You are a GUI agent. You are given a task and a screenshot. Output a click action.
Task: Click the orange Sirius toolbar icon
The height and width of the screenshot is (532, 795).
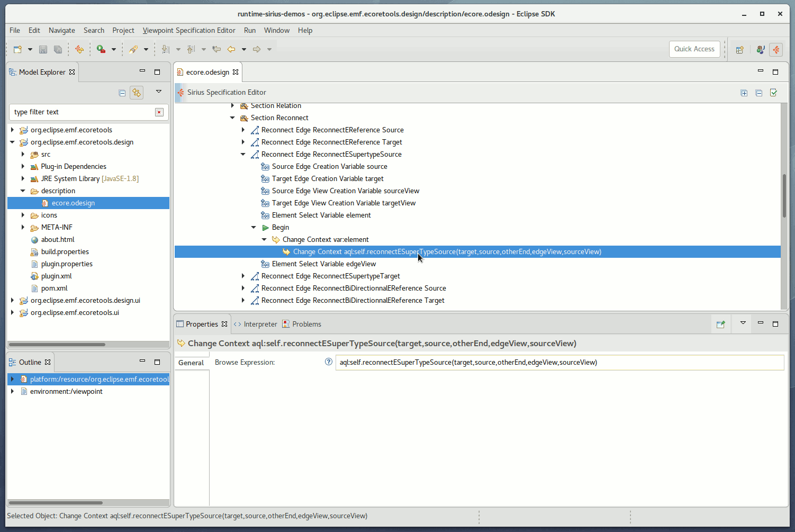(79, 49)
